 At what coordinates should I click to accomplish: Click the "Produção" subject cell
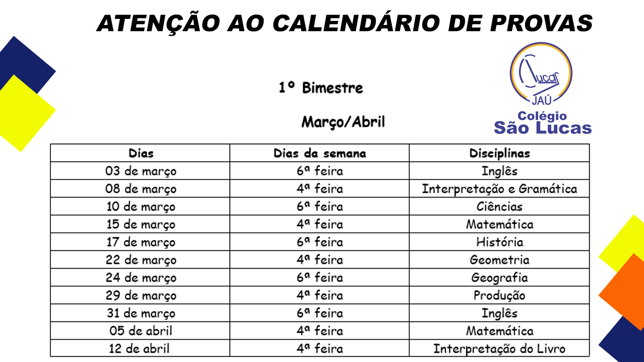499,296
